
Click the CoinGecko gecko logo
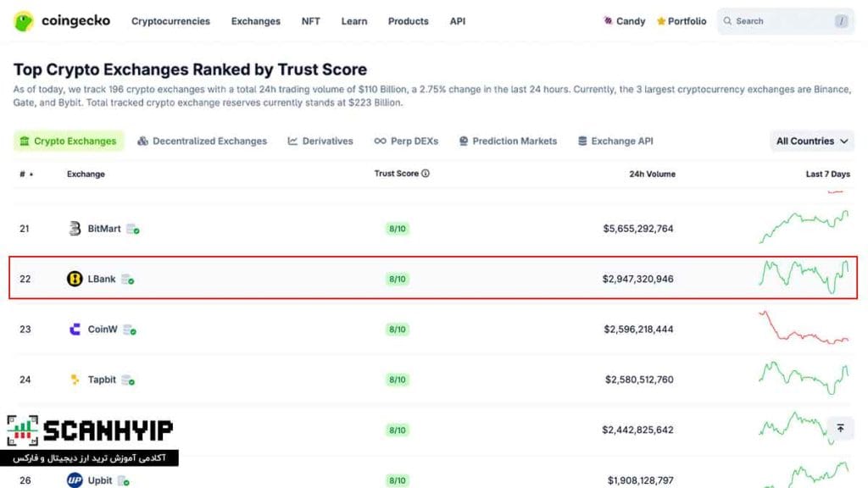(x=23, y=21)
